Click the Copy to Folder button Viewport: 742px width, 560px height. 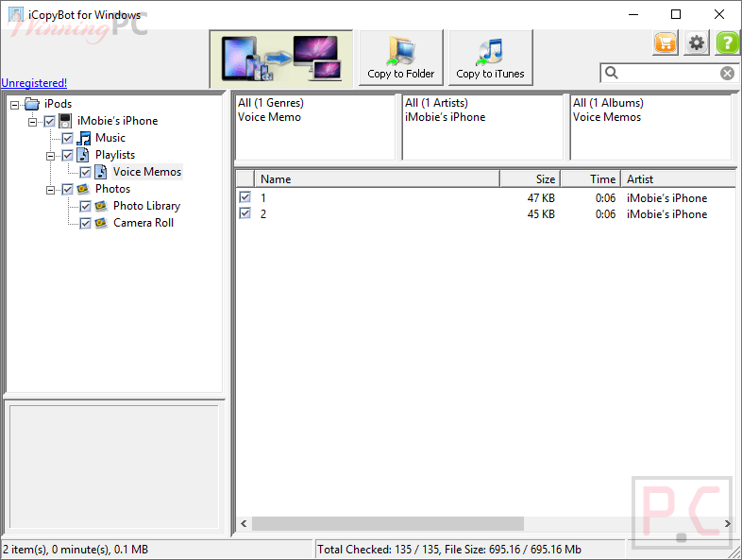(401, 58)
